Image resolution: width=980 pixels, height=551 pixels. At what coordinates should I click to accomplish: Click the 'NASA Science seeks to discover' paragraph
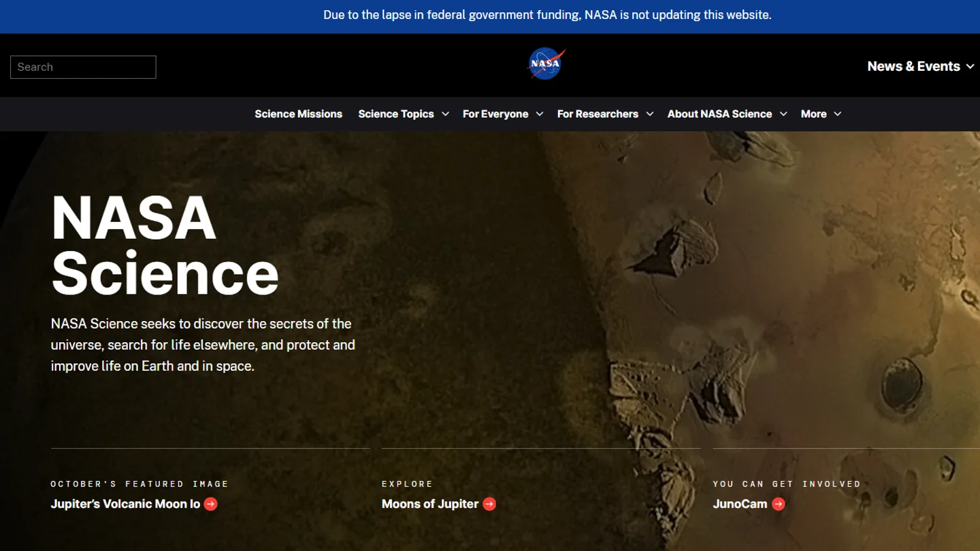tap(203, 345)
